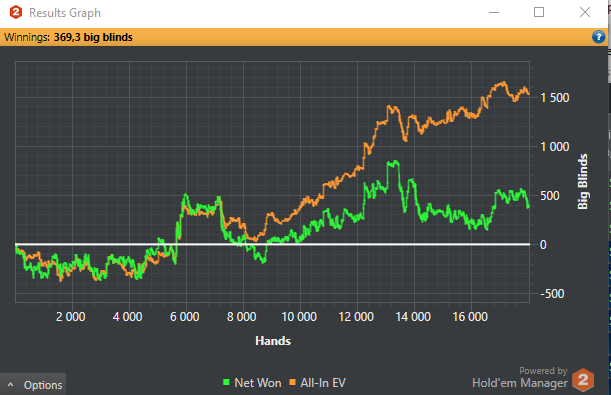This screenshot has width=611, height=395.
Task: Click the Results Graph window title
Action: 65,13
